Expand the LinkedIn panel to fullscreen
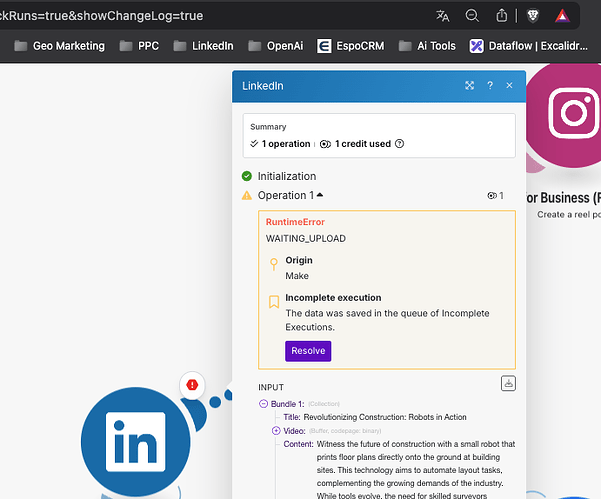 click(469, 86)
